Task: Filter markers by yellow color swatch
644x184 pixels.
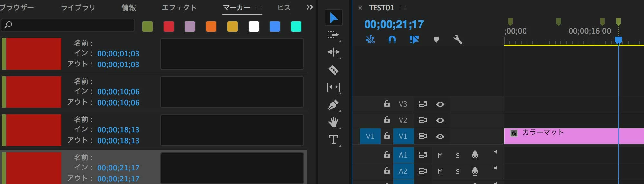Action: click(x=232, y=26)
